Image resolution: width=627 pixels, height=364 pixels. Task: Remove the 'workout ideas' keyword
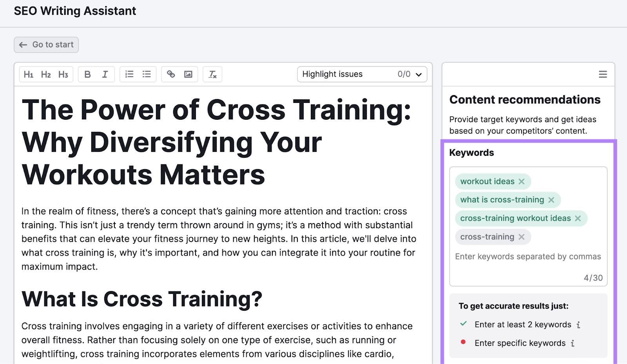coord(522,182)
